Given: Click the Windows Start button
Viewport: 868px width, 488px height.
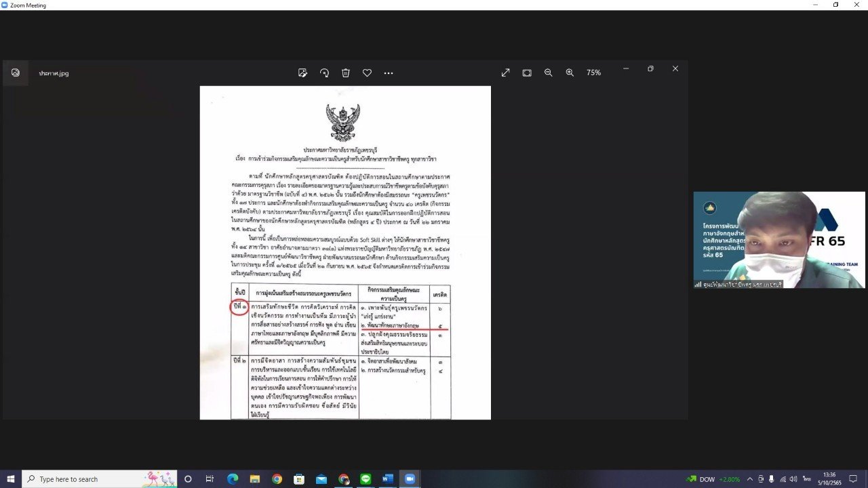Looking at the screenshot, I should (11, 479).
